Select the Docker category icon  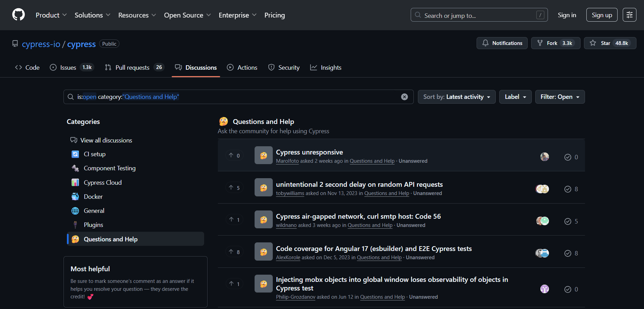75,197
